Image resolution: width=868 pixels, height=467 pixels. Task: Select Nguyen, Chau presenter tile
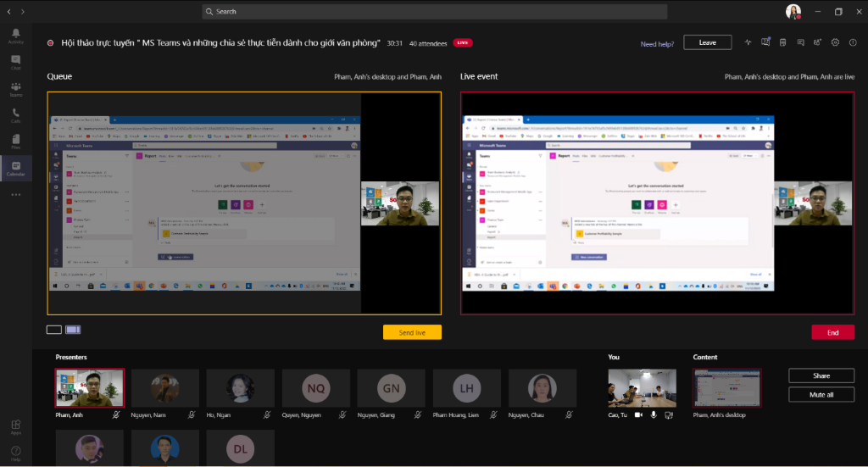click(542, 388)
